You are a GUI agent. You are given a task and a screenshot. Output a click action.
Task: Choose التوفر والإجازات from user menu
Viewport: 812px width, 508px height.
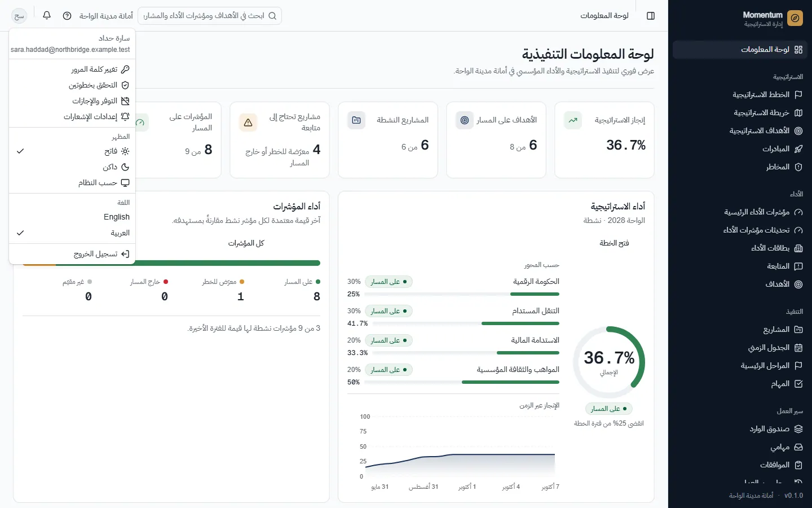[72, 101]
